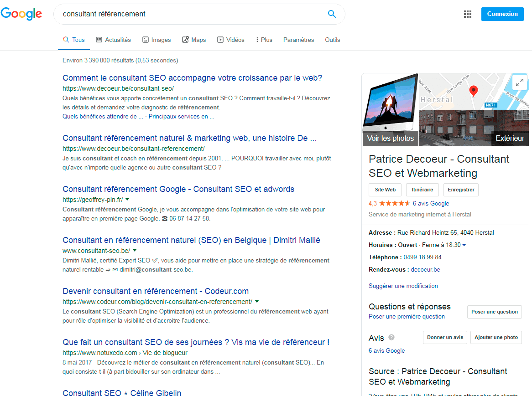Click the Enregistrer button
This screenshot has height=396, width=532.
461,190
